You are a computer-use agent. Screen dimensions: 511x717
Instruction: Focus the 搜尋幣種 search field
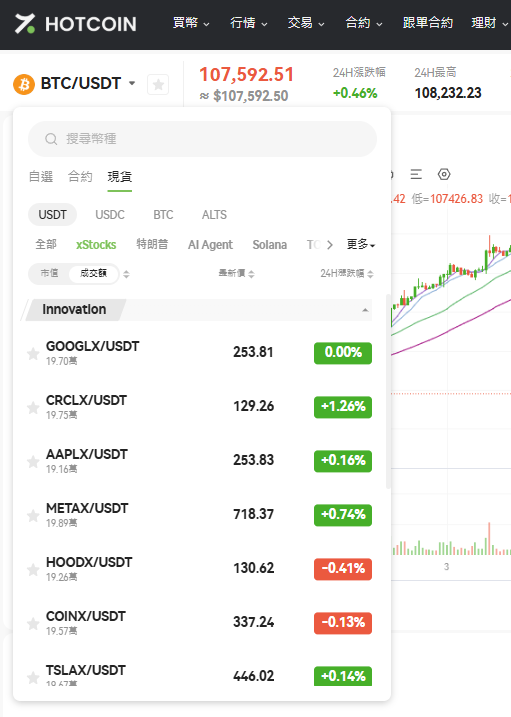coord(202,139)
